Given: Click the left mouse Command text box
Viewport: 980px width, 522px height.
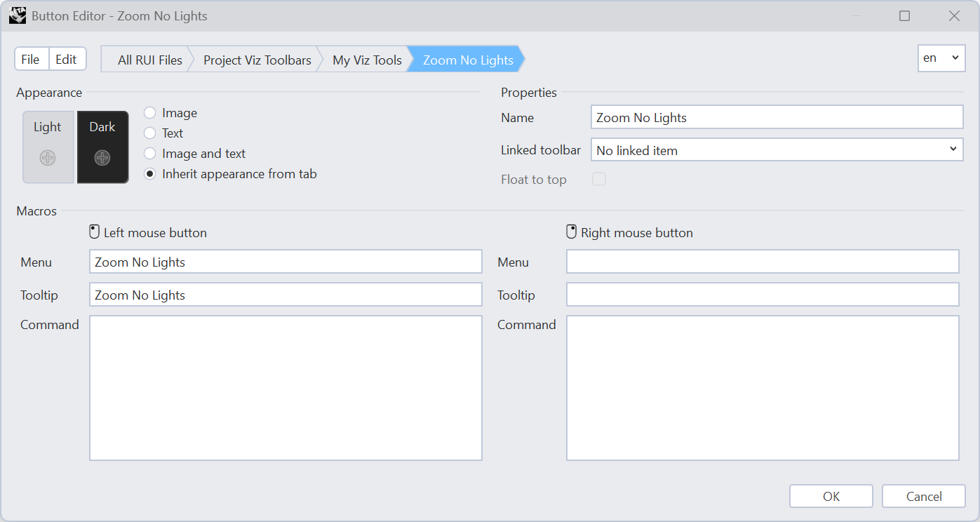Looking at the screenshot, I should coord(286,388).
